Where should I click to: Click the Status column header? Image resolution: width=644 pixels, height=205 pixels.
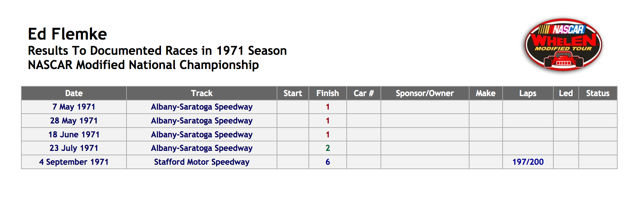(598, 93)
